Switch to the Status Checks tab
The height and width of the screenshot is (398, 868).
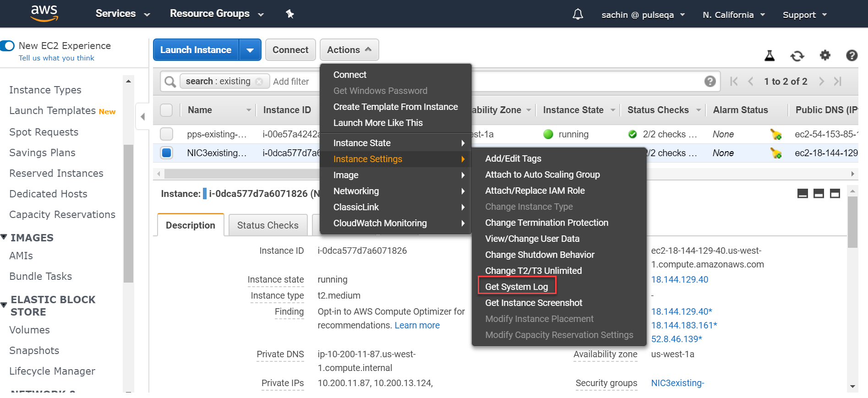(267, 225)
